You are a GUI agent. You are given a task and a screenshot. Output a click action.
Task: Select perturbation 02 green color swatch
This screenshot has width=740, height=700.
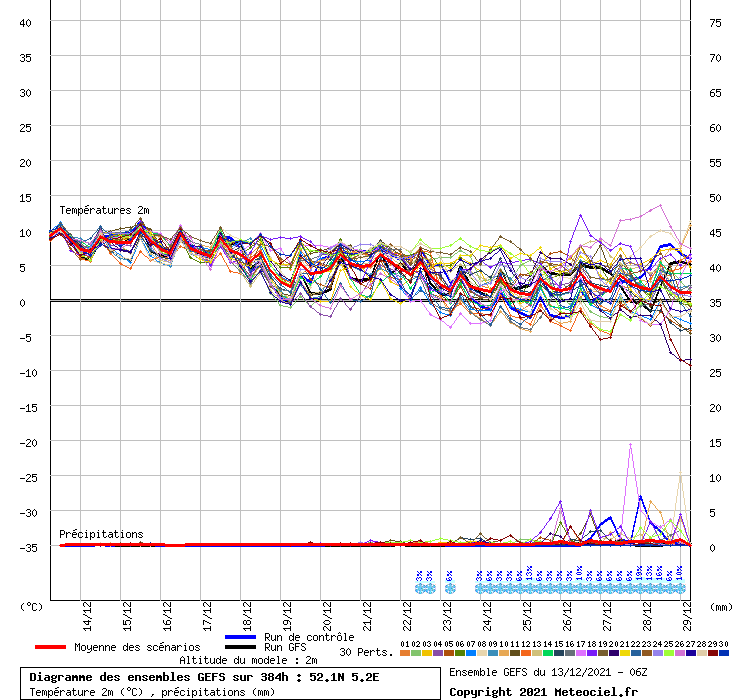[416, 653]
